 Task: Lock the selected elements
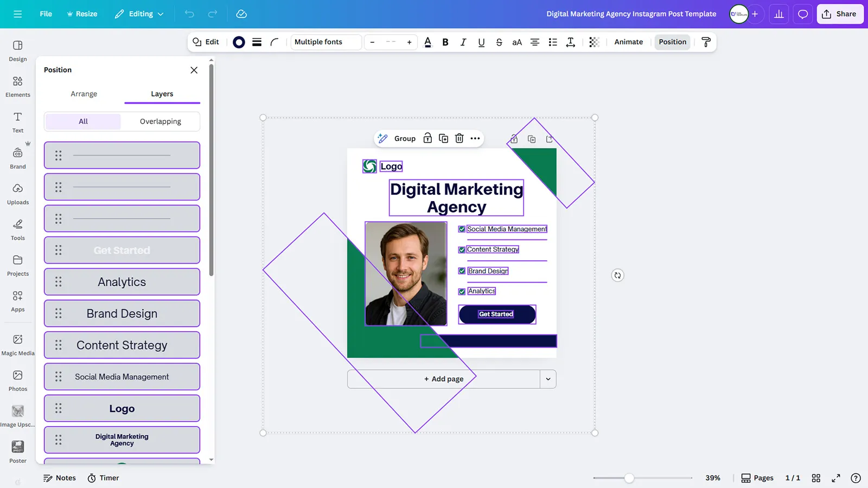(427, 138)
